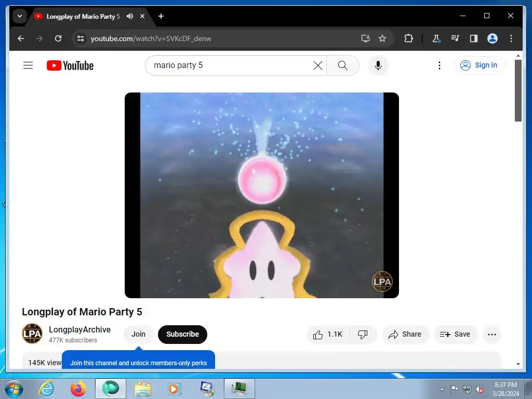Open the Extensions puzzle icon
The image size is (532, 399).
point(408,38)
